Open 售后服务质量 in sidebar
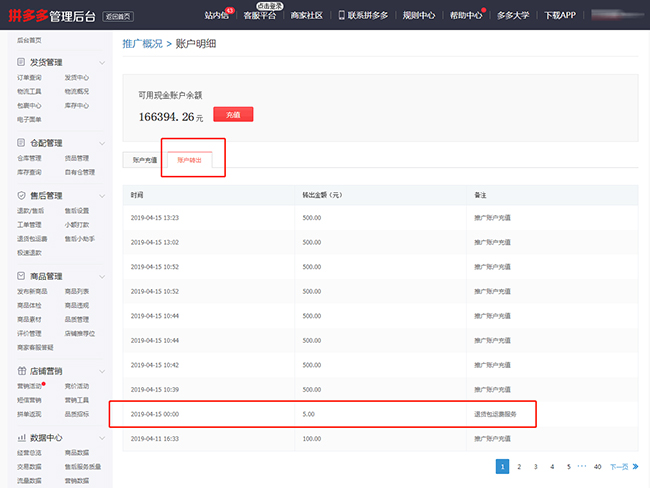Screen dimensions: 650x488 [x=83, y=467]
